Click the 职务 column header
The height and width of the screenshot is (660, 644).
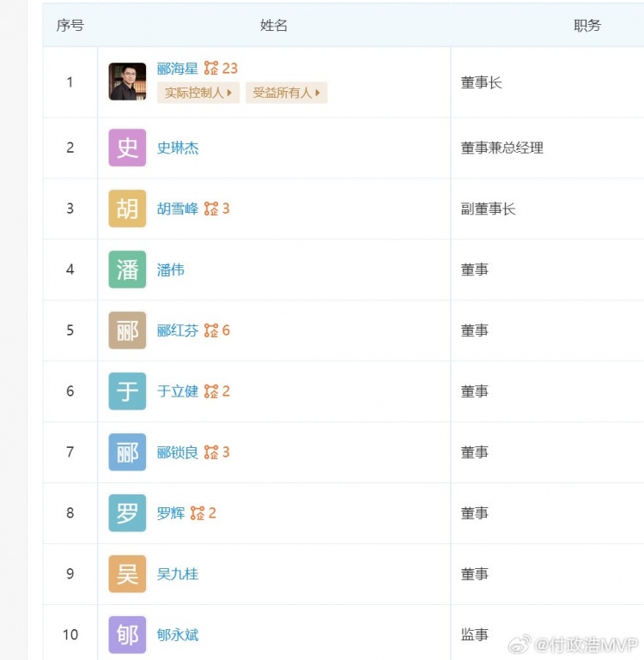click(x=587, y=25)
